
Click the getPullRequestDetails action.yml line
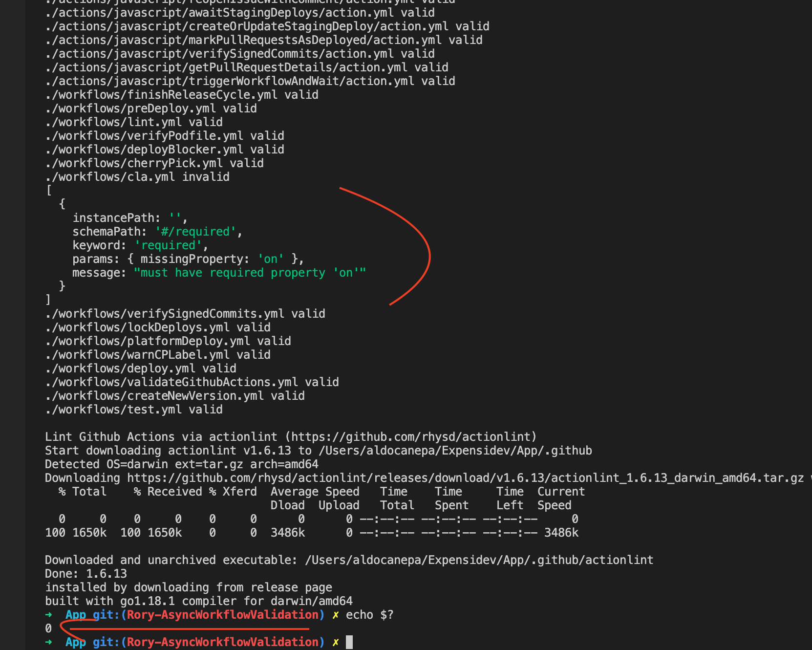[247, 67]
